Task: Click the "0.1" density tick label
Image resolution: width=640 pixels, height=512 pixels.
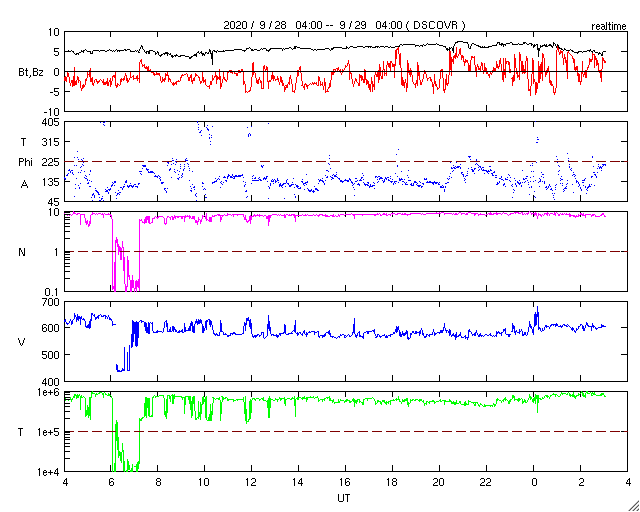Action: 53,292
